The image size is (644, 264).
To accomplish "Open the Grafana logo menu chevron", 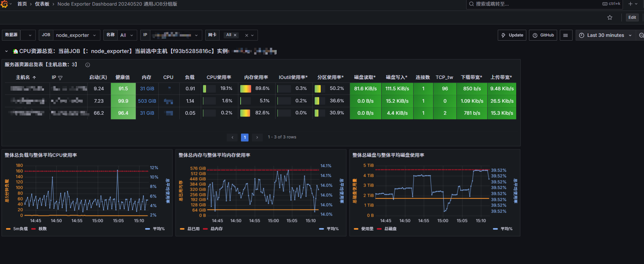I will (11, 4).
